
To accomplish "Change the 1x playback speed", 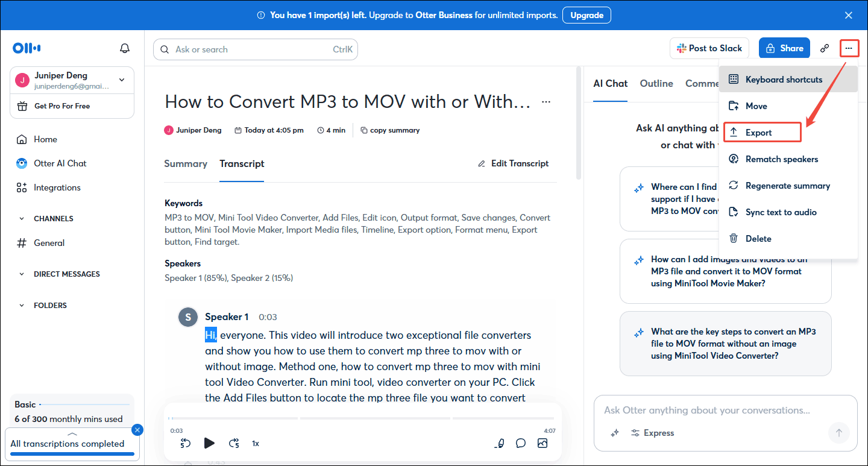I will coord(256,444).
